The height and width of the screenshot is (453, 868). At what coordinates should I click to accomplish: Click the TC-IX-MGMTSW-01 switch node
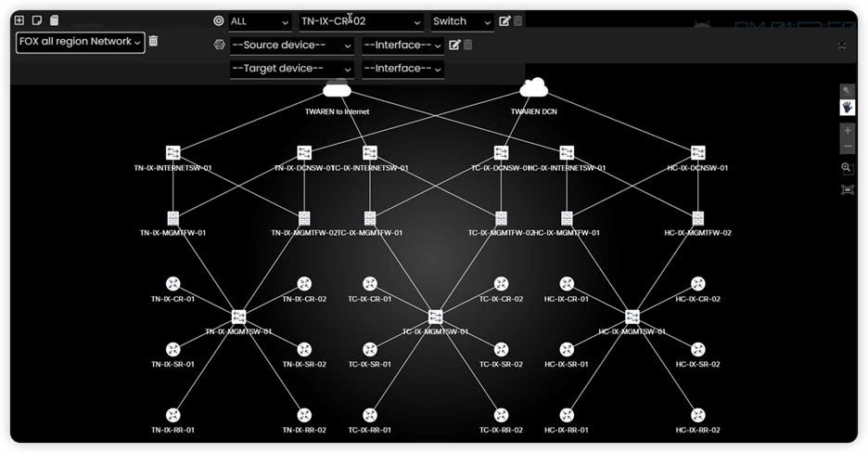tap(436, 317)
